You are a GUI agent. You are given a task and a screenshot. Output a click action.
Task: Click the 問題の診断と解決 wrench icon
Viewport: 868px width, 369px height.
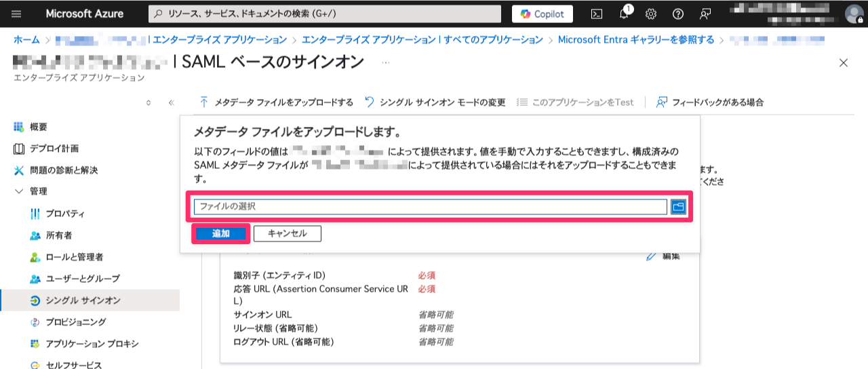pyautogui.click(x=19, y=170)
